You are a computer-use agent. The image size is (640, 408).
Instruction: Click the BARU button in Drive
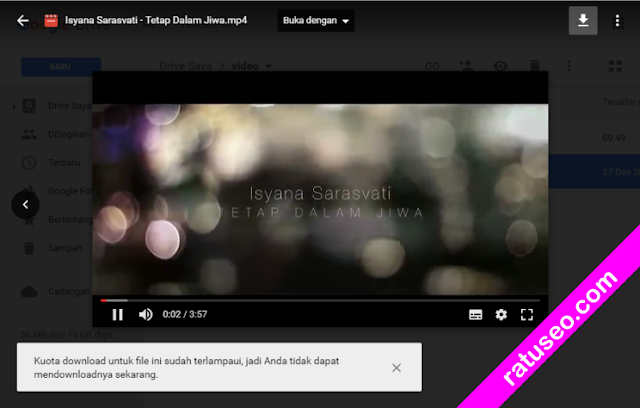(x=61, y=67)
